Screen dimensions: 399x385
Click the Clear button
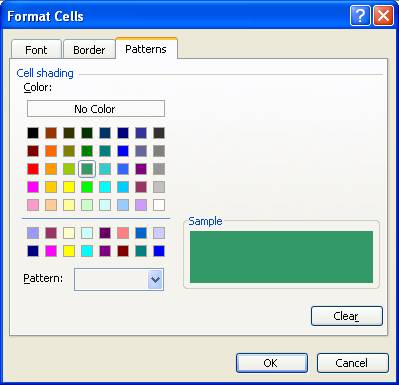point(347,316)
